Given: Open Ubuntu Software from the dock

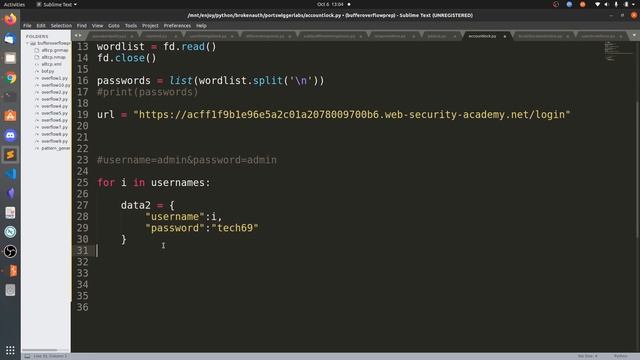Looking at the screenshot, I should coord(10,116).
